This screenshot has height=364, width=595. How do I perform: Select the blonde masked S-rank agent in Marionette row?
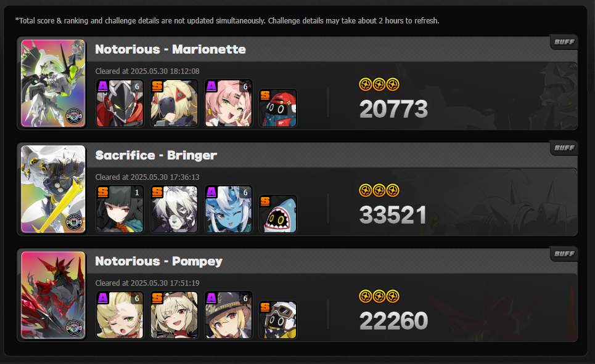click(x=174, y=103)
